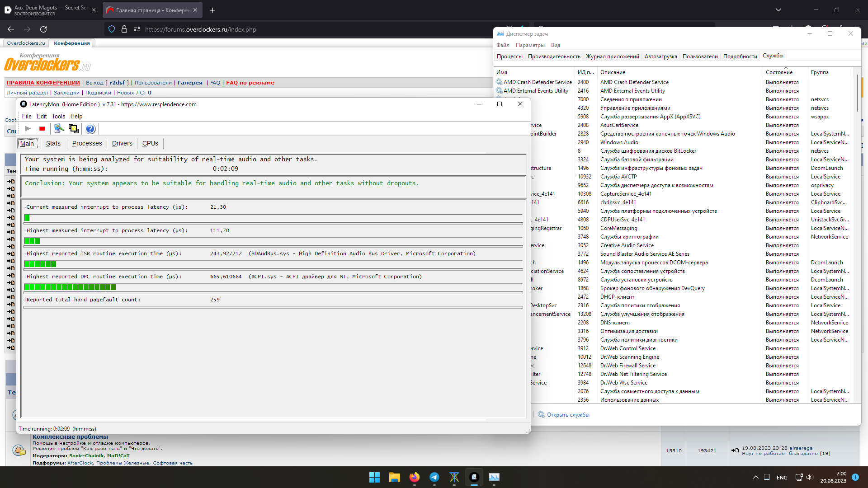Click the gray start monitoring play button
This screenshot has height=488, width=868.
(x=28, y=129)
